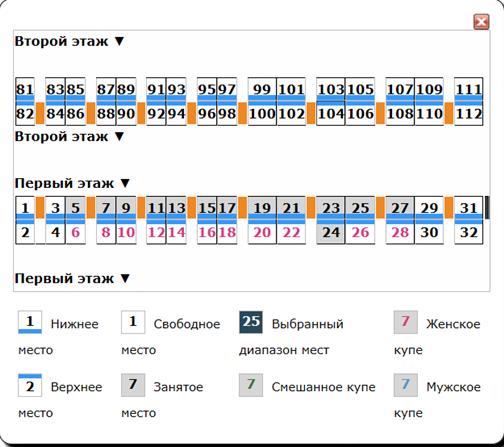The width and height of the screenshot is (504, 447).
Task: Collapse the top Второй этаж section
Action: [69, 41]
